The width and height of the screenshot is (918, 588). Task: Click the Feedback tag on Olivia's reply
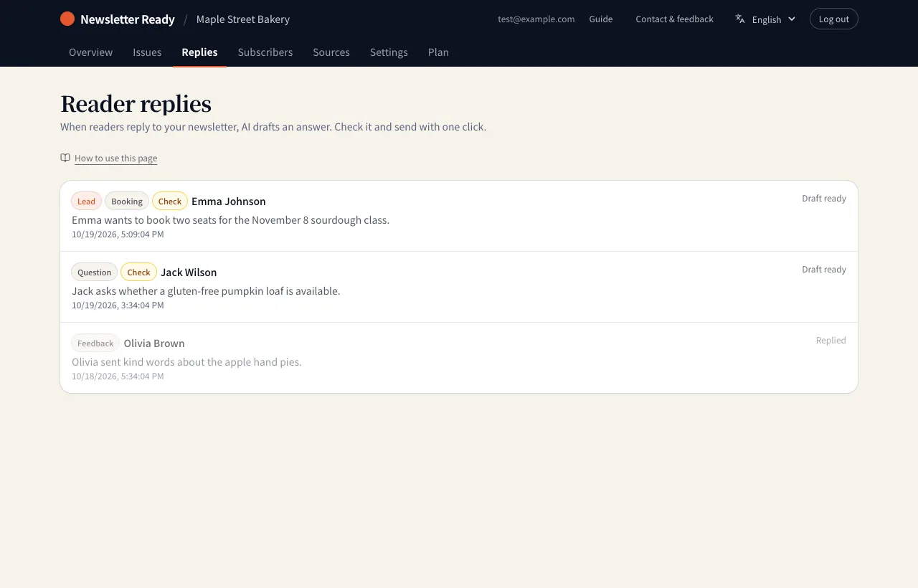click(95, 343)
